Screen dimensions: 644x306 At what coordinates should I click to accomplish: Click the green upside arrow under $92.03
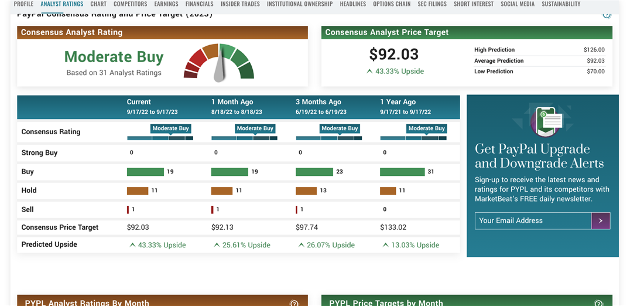point(369,72)
